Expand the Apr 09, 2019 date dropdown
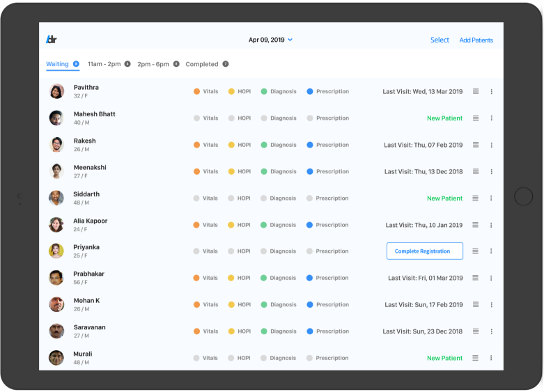544x392 pixels. [x=270, y=40]
